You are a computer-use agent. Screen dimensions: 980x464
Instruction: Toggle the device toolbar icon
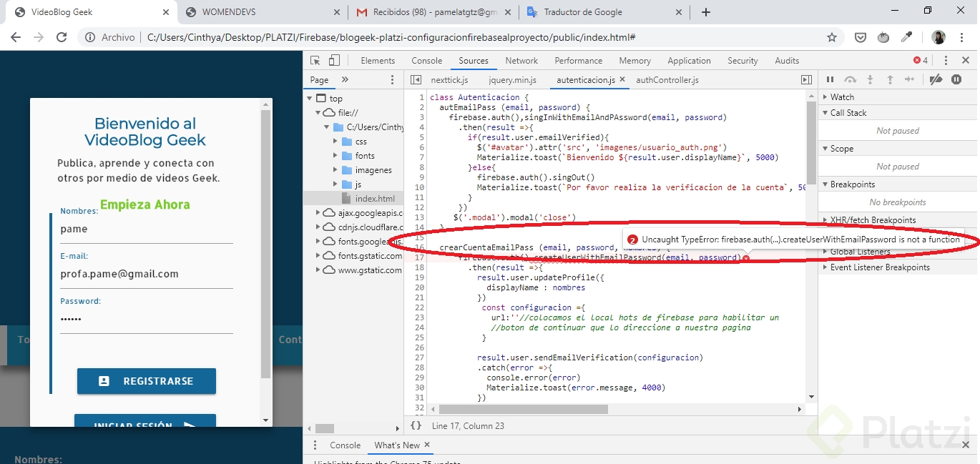(x=334, y=61)
